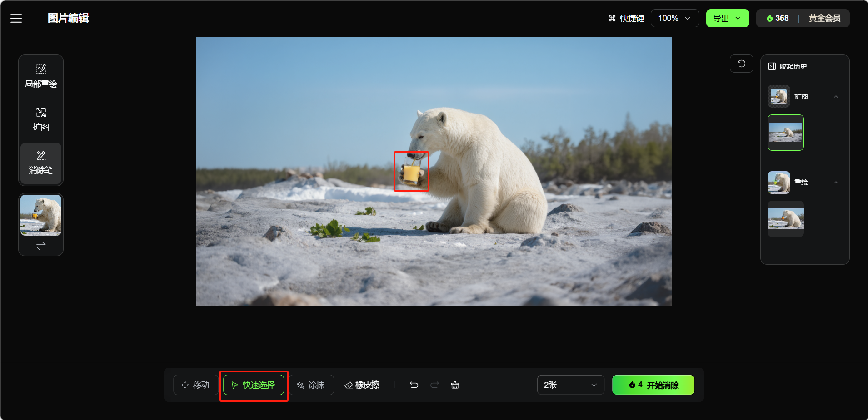
Task: Toggle the 快速选择 quick select mode
Action: 254,385
